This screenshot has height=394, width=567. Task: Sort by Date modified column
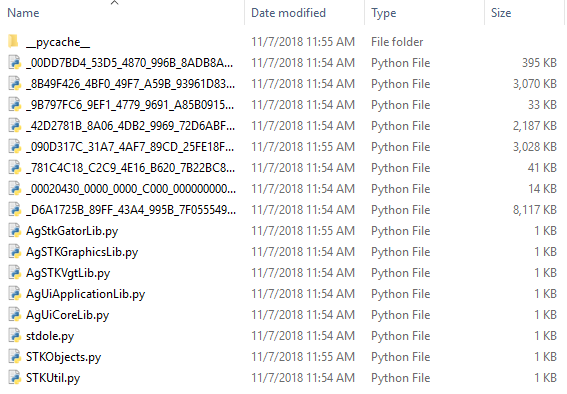pyautogui.click(x=288, y=13)
